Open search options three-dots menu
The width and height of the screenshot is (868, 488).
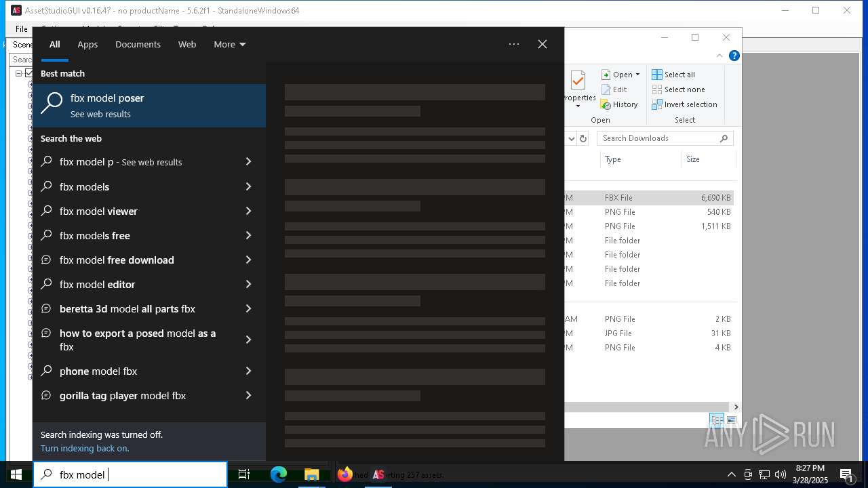click(514, 44)
